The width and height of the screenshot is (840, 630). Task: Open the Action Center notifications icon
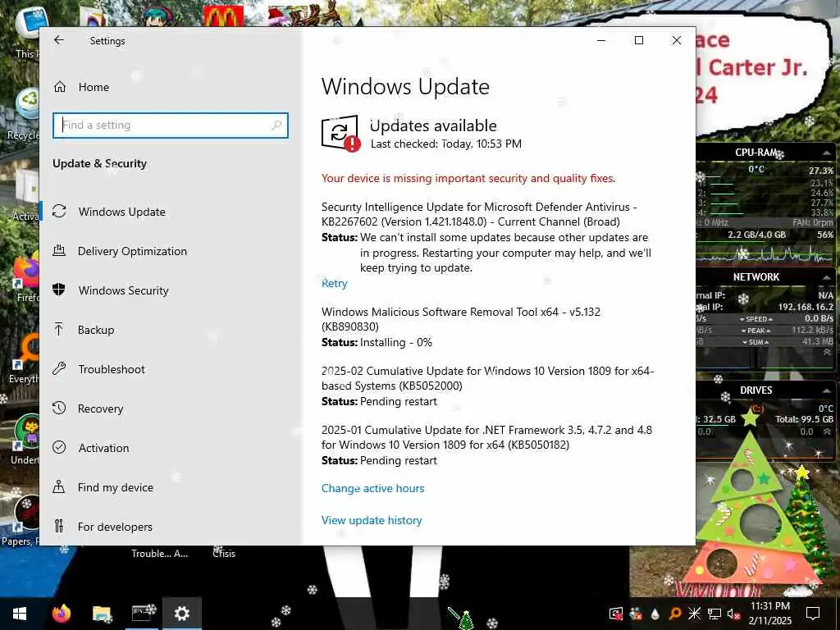click(x=813, y=614)
